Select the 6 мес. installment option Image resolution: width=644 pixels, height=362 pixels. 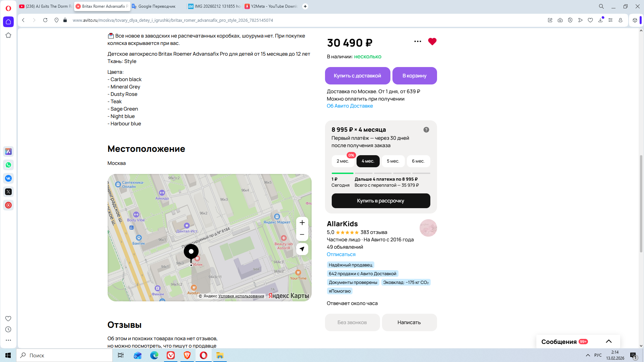418,161
